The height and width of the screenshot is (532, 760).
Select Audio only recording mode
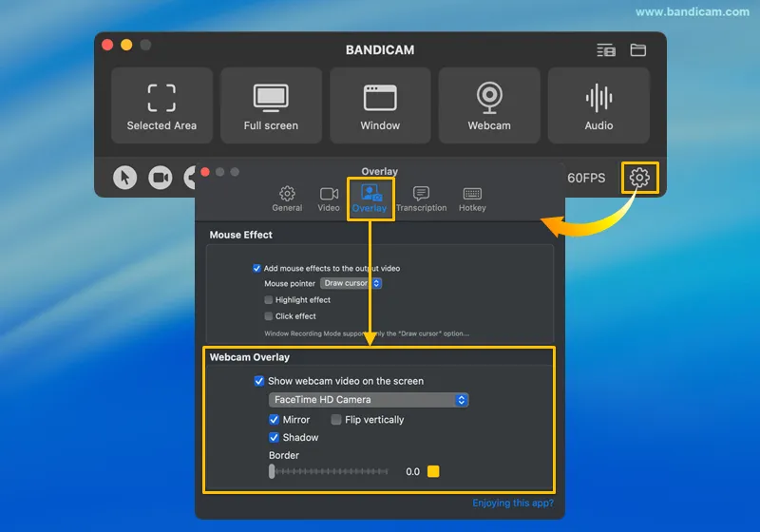click(598, 105)
